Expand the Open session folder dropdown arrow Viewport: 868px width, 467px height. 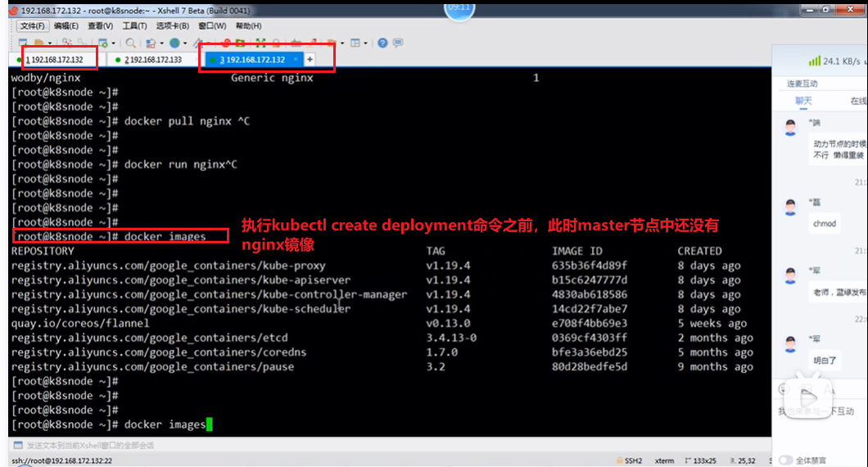50,43
